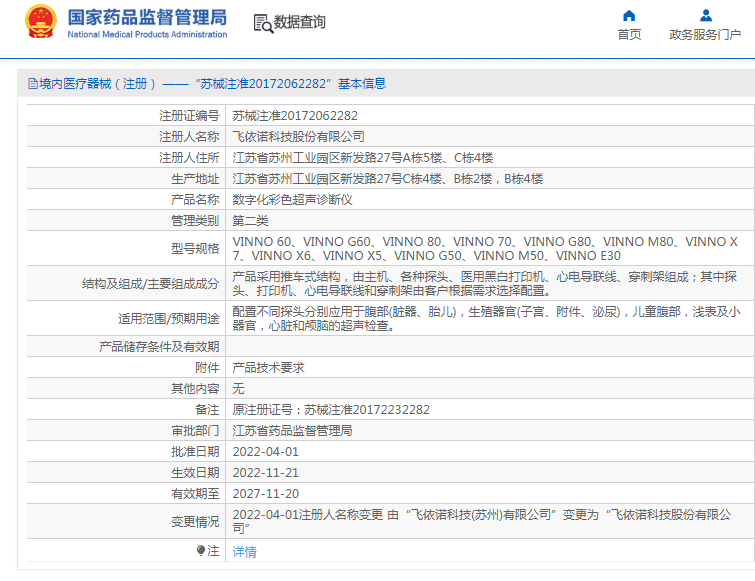Select product name 数字化彩色超声诊断仪
Viewport: 755px width, 581px height.
coord(292,200)
